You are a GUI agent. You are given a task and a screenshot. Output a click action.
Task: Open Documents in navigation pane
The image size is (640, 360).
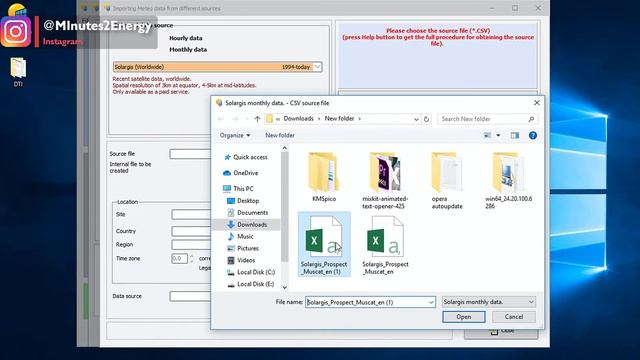(x=247, y=213)
